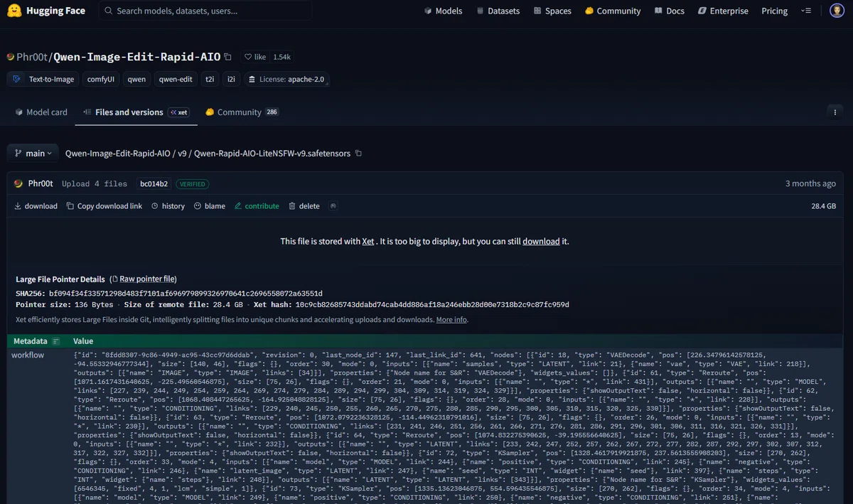Open Docs in the top navigation
The width and height of the screenshot is (853, 504).
pyautogui.click(x=669, y=11)
